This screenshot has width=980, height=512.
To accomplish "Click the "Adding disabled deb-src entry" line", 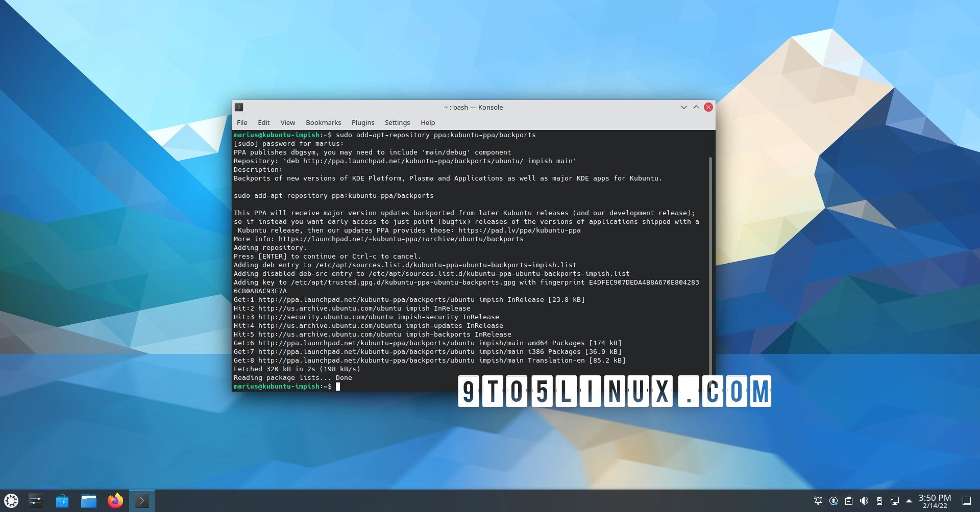I will point(432,274).
